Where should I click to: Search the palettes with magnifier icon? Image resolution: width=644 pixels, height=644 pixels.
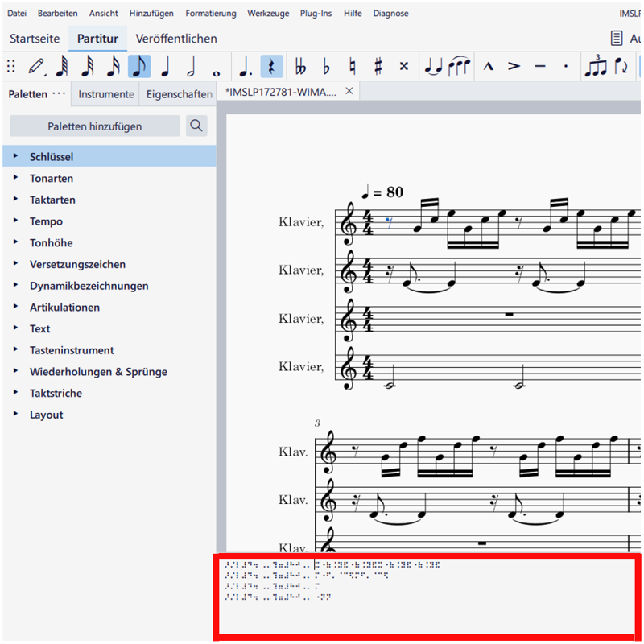click(196, 126)
